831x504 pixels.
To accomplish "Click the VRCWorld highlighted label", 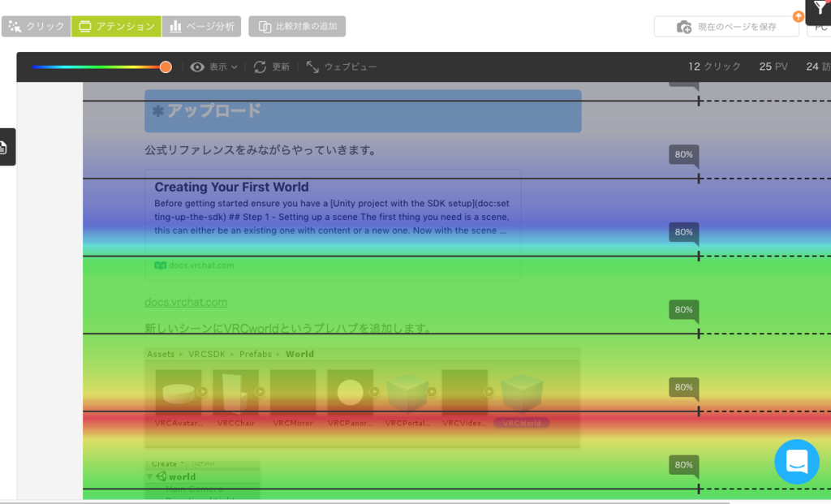I will (522, 423).
